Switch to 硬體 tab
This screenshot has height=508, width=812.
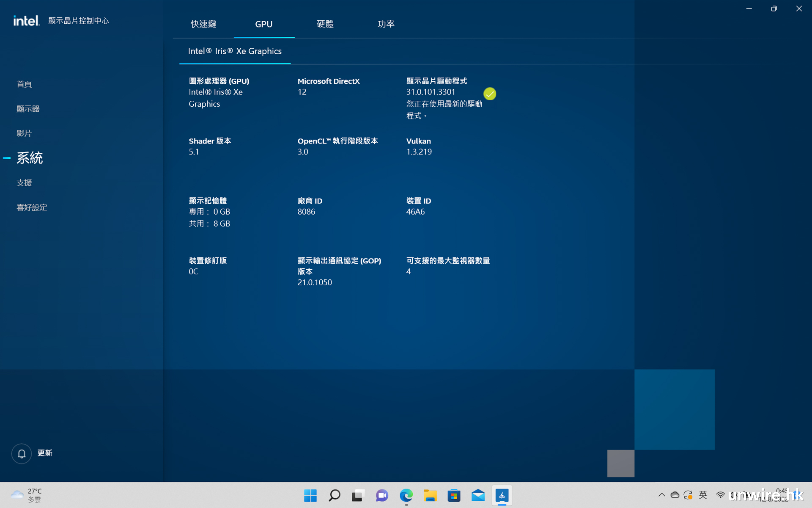point(325,24)
